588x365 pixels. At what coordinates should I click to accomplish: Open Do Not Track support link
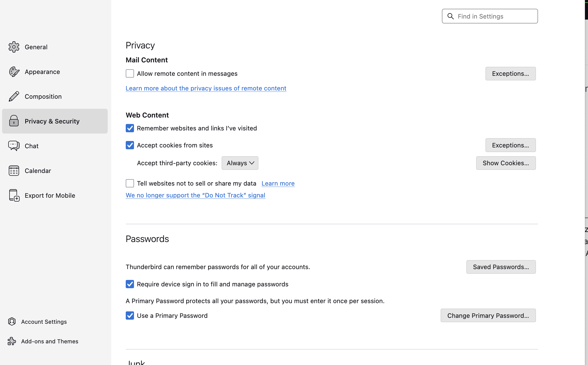click(x=195, y=195)
